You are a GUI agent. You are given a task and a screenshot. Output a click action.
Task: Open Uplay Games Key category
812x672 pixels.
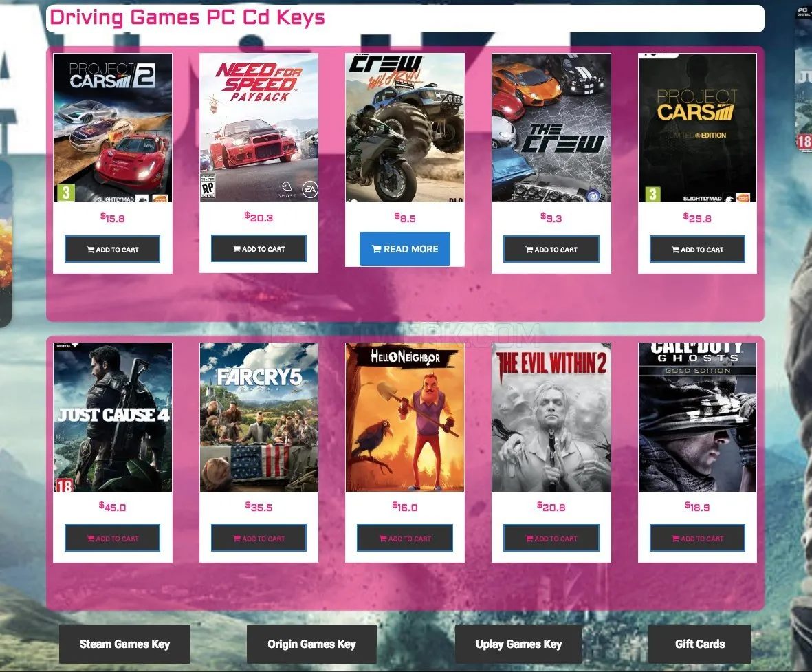519,644
